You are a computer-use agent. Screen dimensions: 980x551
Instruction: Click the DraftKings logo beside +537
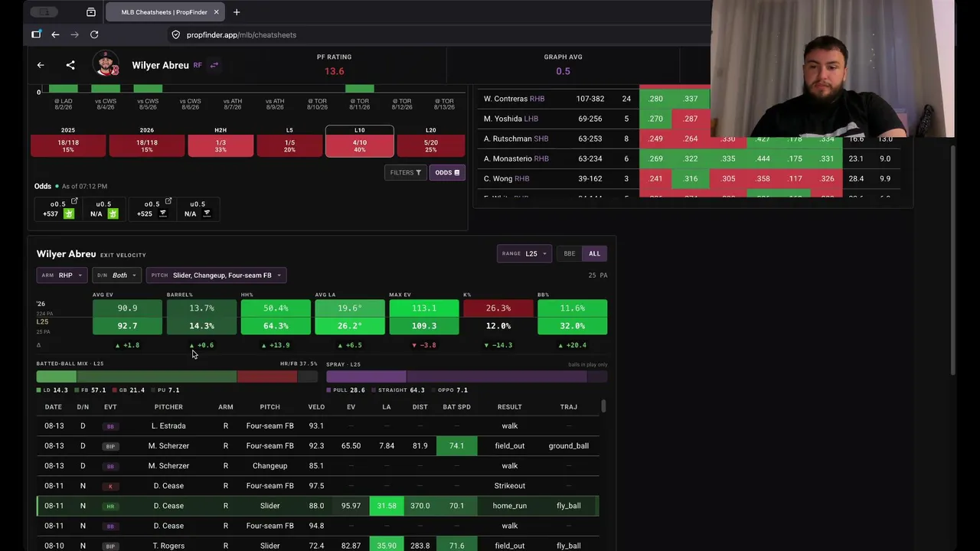[x=69, y=214]
